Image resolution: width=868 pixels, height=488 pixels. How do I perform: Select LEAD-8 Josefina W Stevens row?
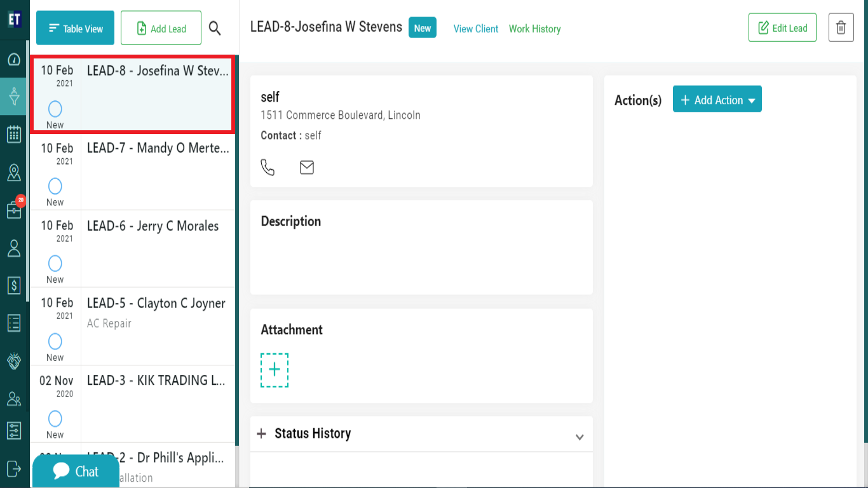click(133, 94)
